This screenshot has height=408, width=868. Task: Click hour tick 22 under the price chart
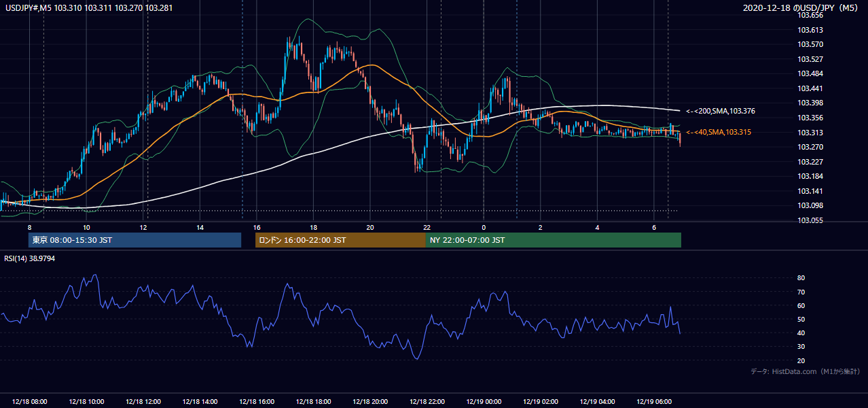pos(427,227)
